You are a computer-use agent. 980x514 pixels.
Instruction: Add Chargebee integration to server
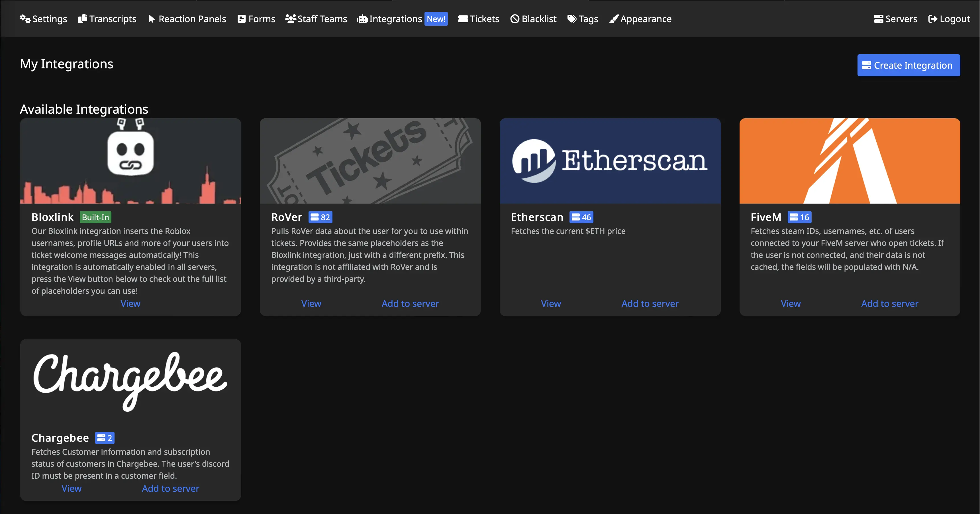tap(170, 488)
